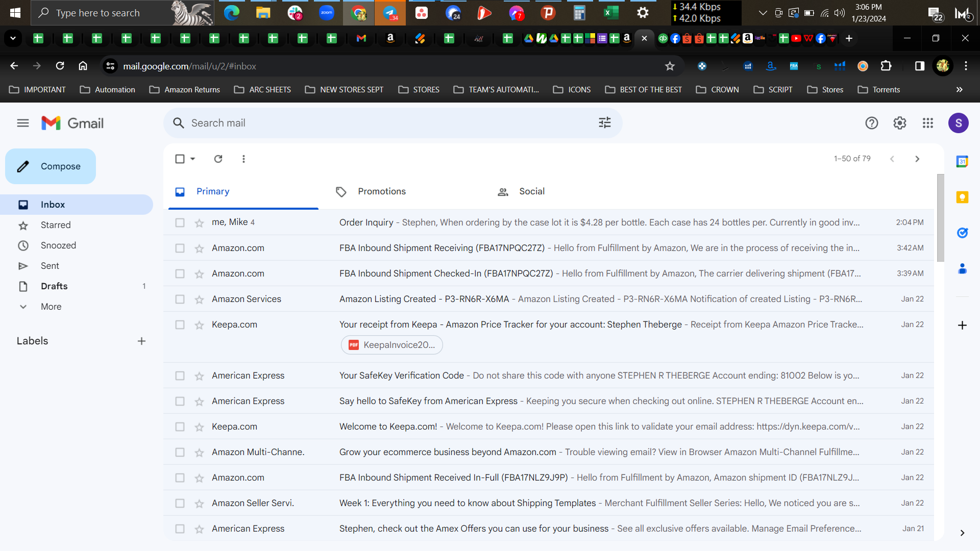Click the inbox vertical scrollbar

point(941,218)
